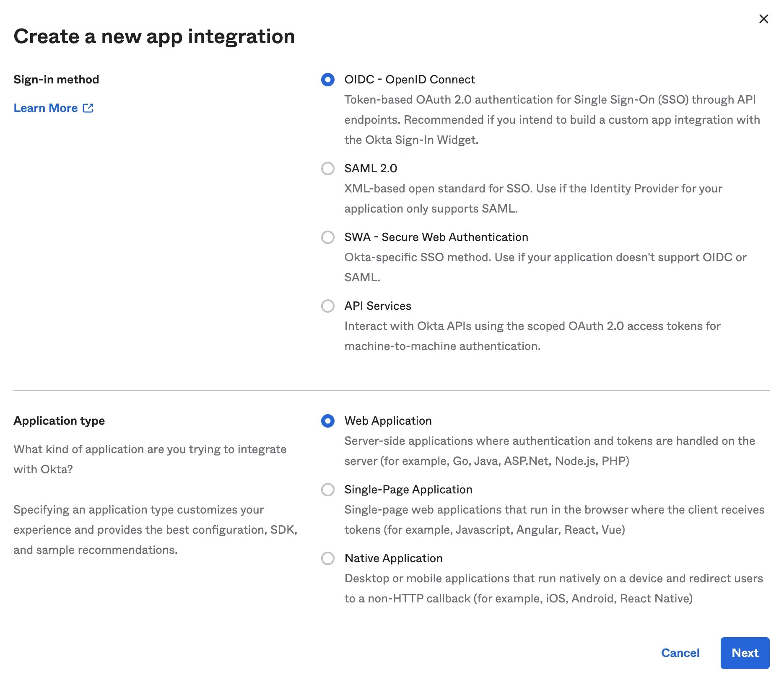Click the Next button
Image resolution: width=784 pixels, height=685 pixels.
point(745,653)
